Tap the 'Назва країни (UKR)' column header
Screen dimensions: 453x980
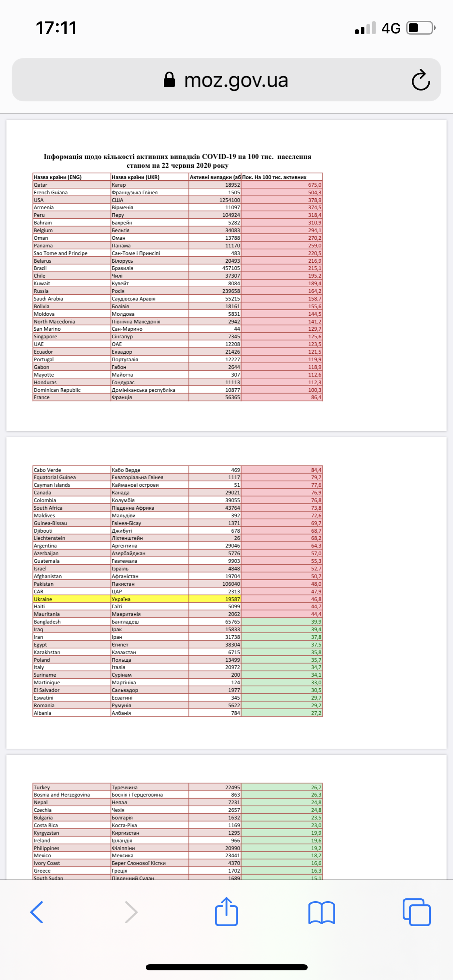point(136,177)
